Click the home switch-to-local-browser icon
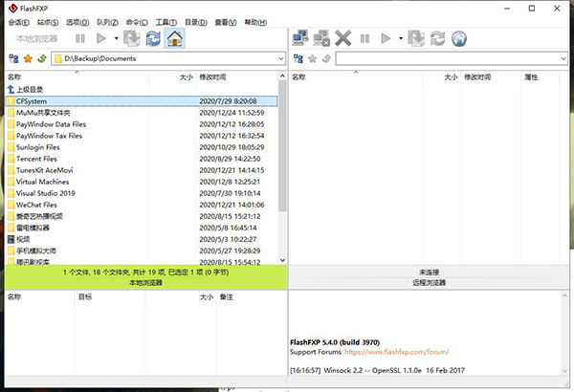The image size is (574, 392). [x=175, y=38]
